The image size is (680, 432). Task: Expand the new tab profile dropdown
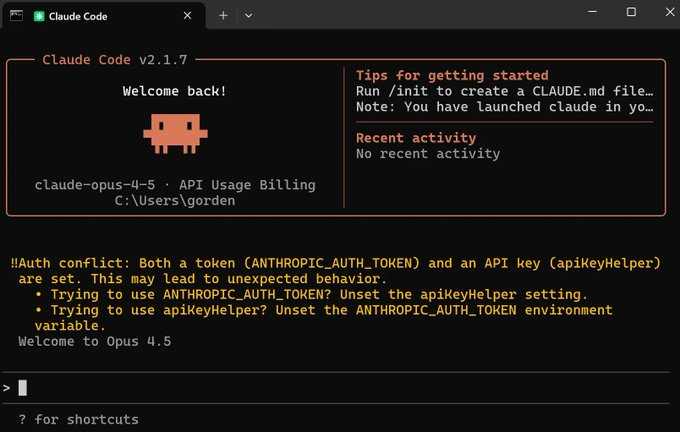(248, 16)
